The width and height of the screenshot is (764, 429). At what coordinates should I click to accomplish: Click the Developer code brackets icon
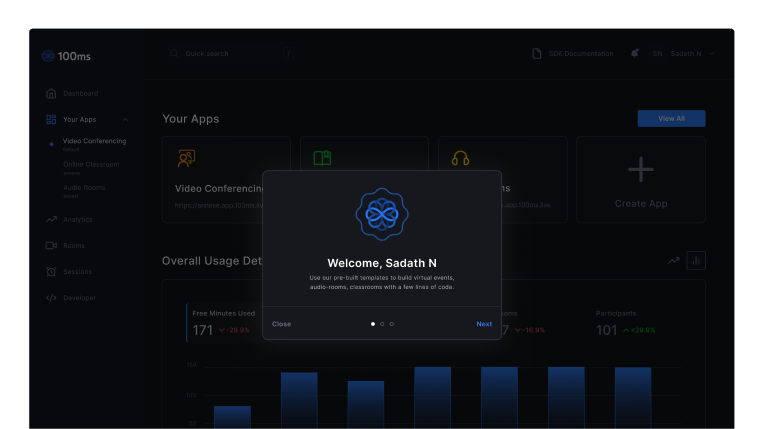pos(51,298)
